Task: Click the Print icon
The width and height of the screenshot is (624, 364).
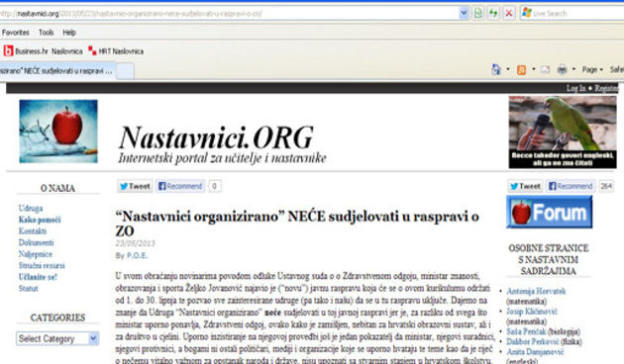Action: [562, 69]
